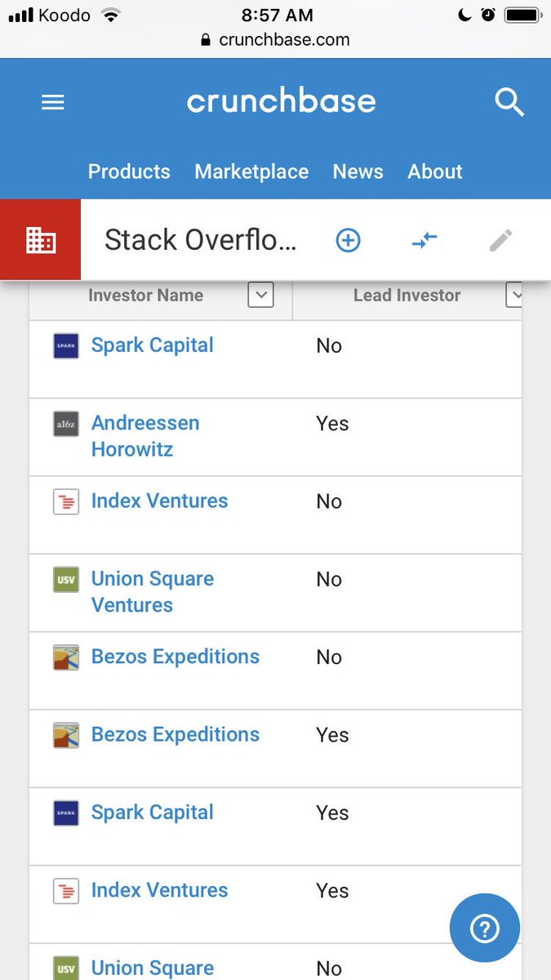
Task: Tap the search magnifier icon
Action: pos(509,103)
